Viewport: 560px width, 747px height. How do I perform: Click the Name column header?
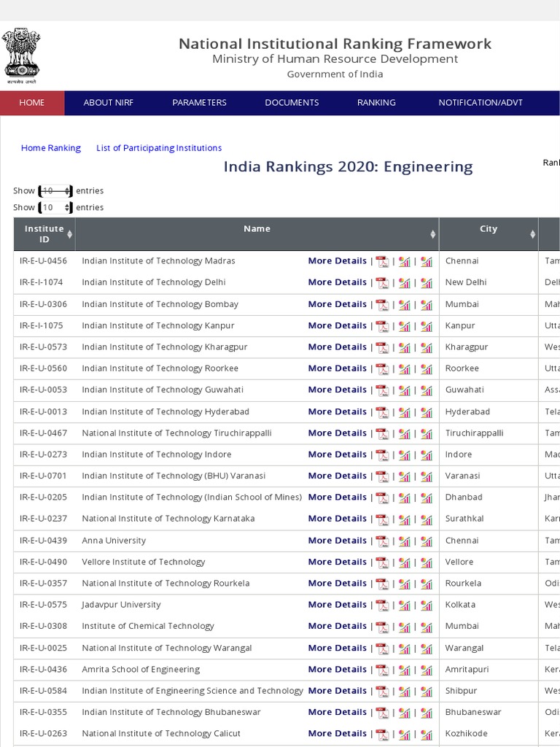257,229
